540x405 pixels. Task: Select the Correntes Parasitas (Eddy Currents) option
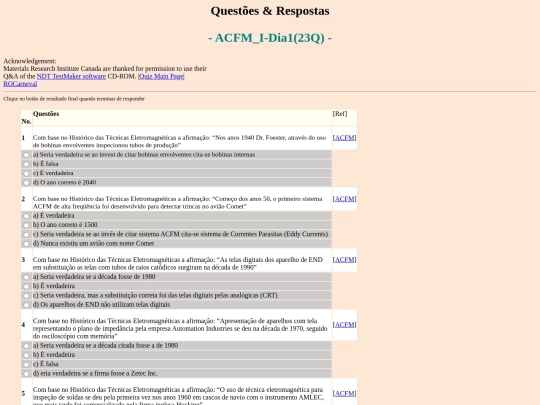(26, 234)
